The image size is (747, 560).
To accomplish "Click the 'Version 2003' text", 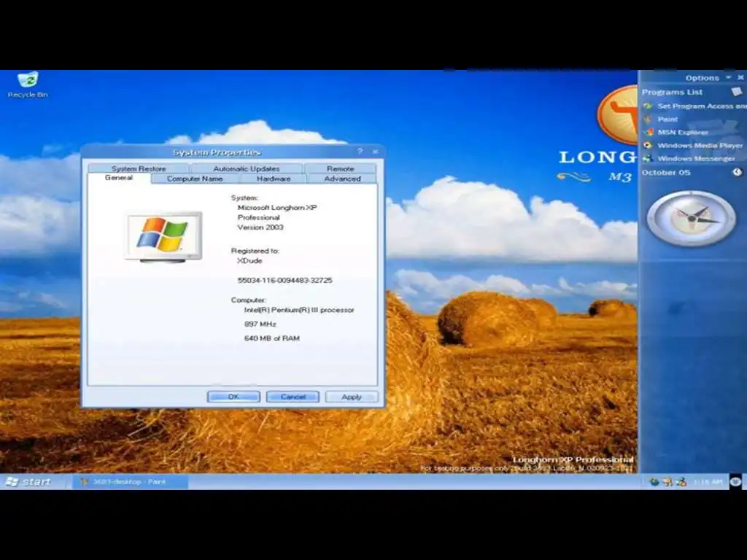I will click(260, 227).
